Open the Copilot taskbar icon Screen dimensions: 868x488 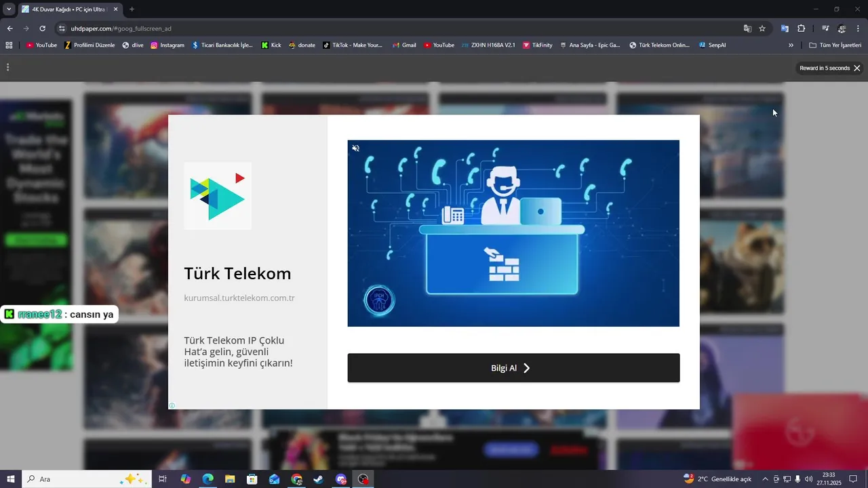click(x=185, y=479)
